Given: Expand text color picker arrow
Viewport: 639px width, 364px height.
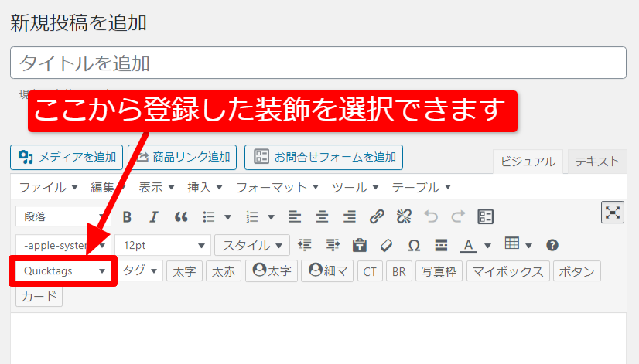Looking at the screenshot, I should coord(487,246).
